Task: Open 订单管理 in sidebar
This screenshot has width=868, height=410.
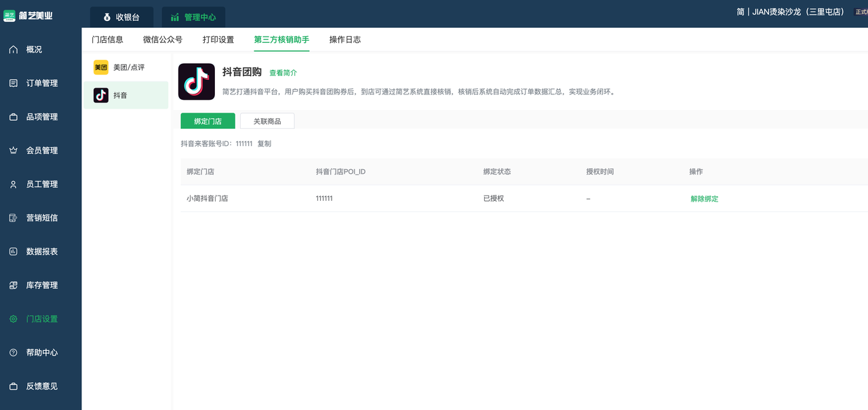Action: (x=41, y=83)
